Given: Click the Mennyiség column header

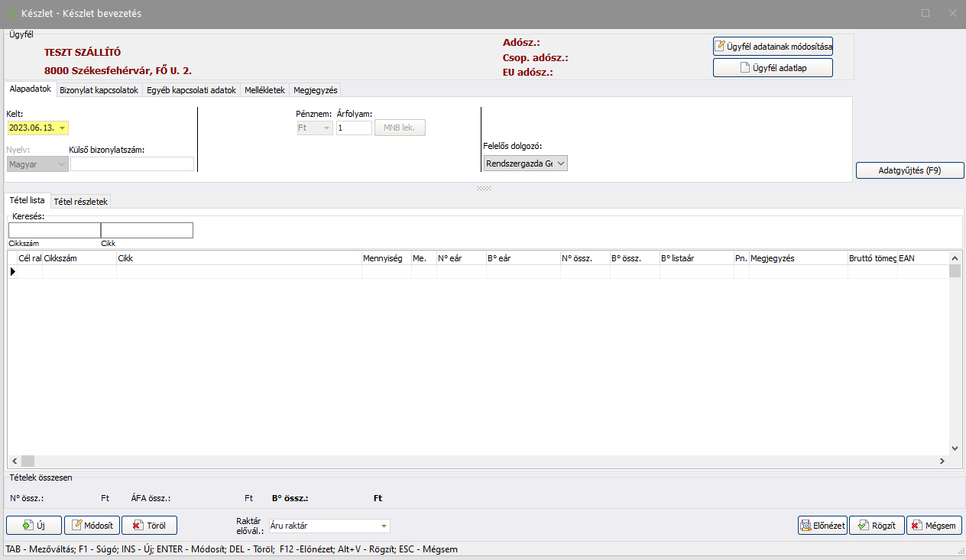Looking at the screenshot, I should (x=386, y=258).
